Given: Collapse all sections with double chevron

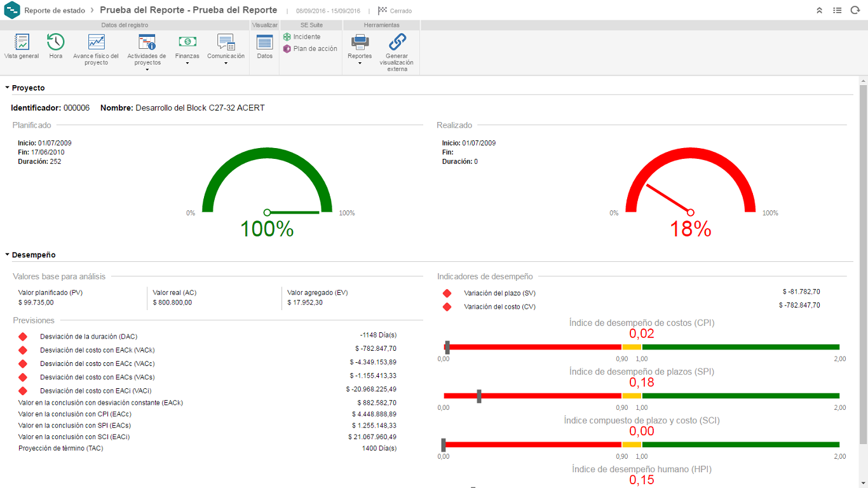Looking at the screenshot, I should (x=820, y=11).
